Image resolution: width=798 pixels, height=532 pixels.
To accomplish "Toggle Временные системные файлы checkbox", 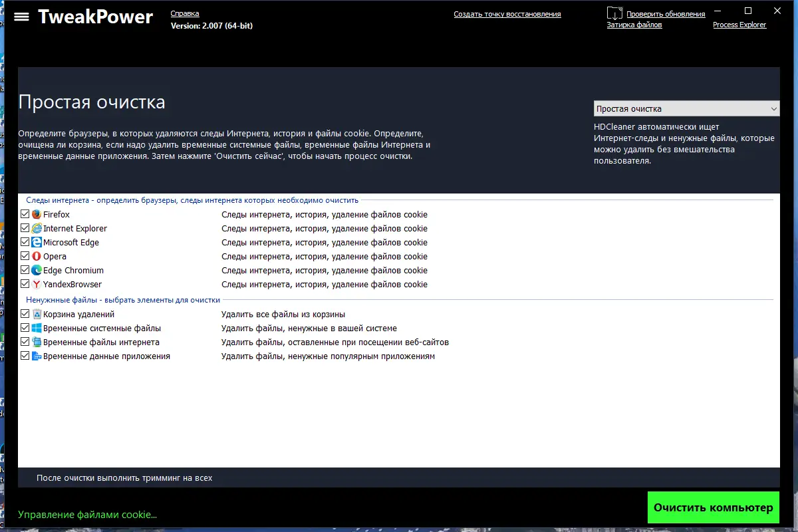I will click(x=25, y=329).
